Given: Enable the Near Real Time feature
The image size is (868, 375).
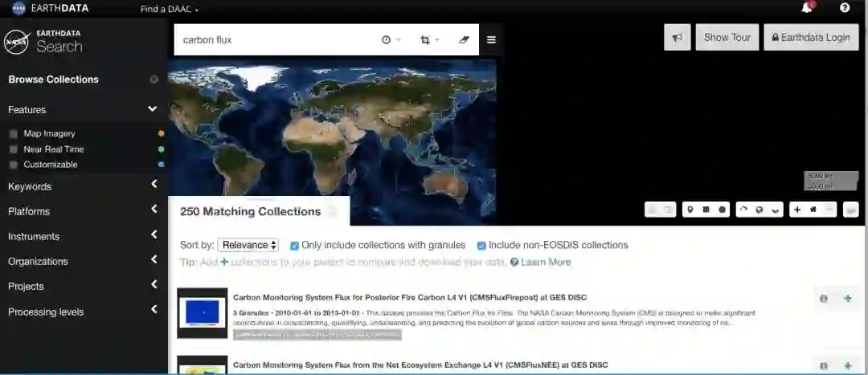Looking at the screenshot, I should click(x=14, y=149).
